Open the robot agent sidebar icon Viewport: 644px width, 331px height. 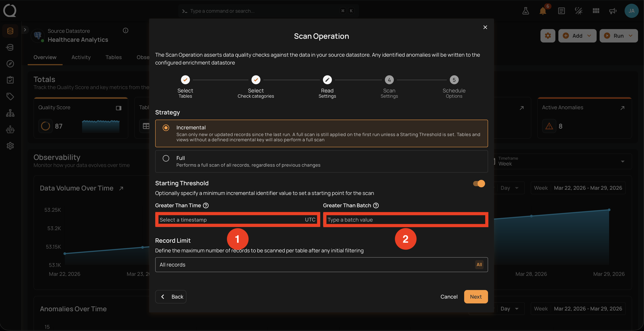[x=10, y=129]
